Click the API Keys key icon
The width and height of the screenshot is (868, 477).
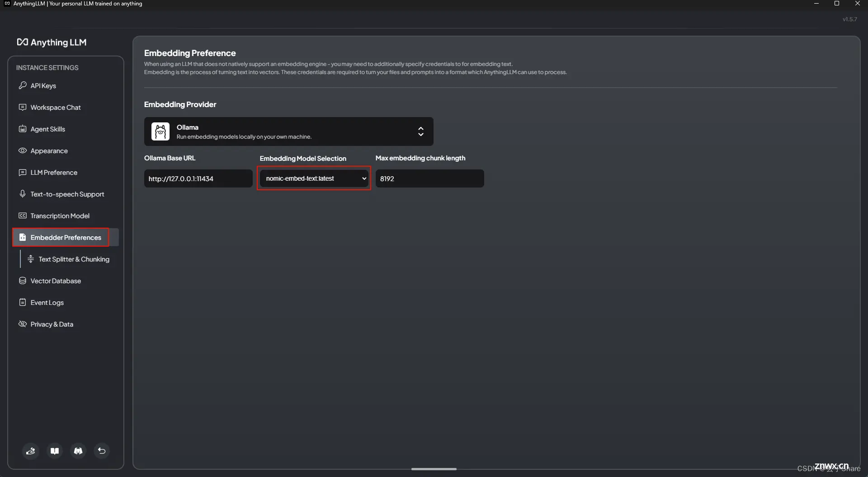pos(23,85)
